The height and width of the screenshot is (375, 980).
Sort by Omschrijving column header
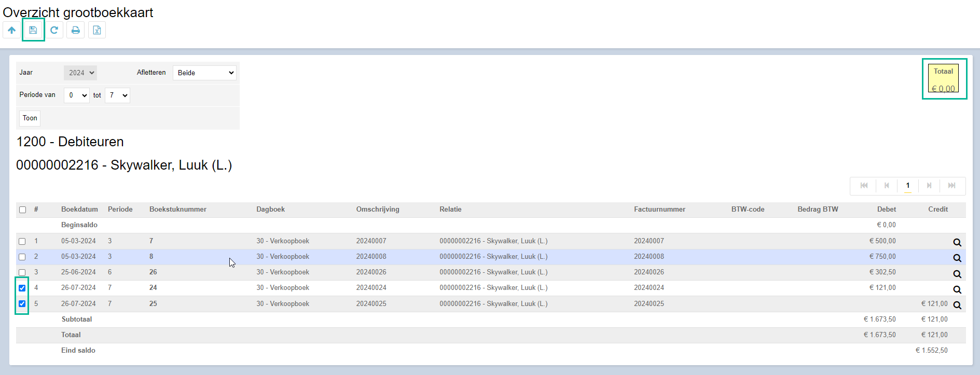378,210
